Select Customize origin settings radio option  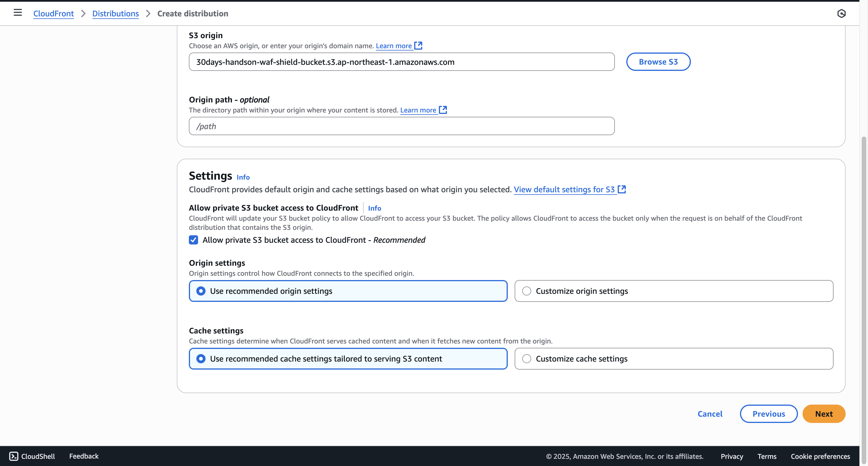point(527,291)
